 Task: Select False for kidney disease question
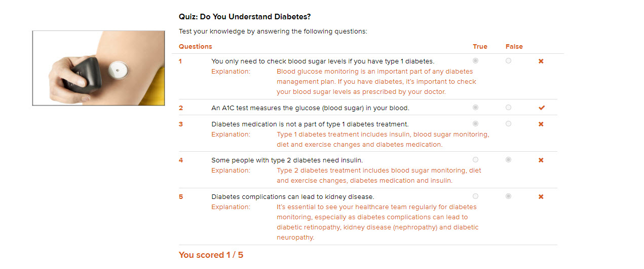click(508, 196)
